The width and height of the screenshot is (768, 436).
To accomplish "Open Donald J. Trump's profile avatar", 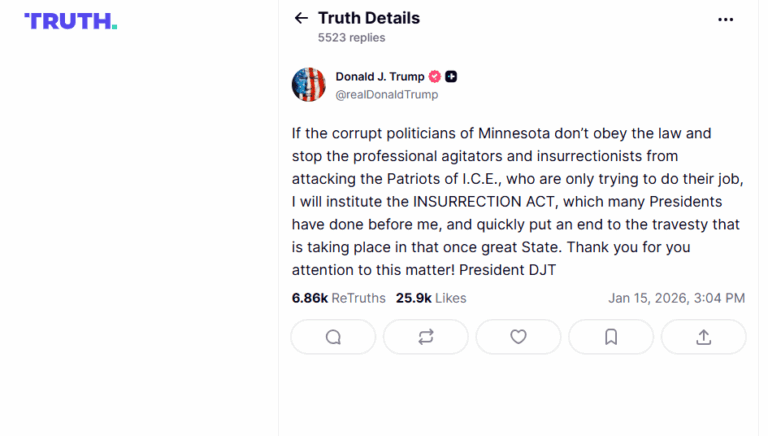I will pyautogui.click(x=309, y=85).
